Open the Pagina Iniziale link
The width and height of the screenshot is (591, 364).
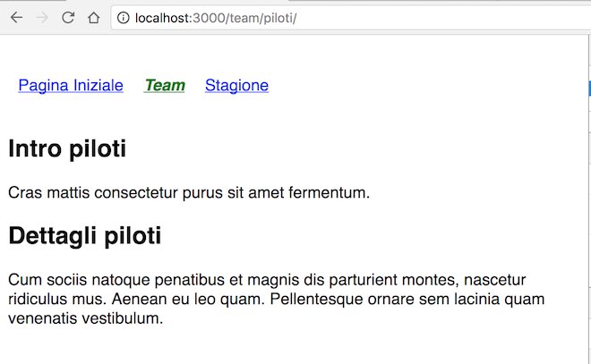click(x=71, y=86)
